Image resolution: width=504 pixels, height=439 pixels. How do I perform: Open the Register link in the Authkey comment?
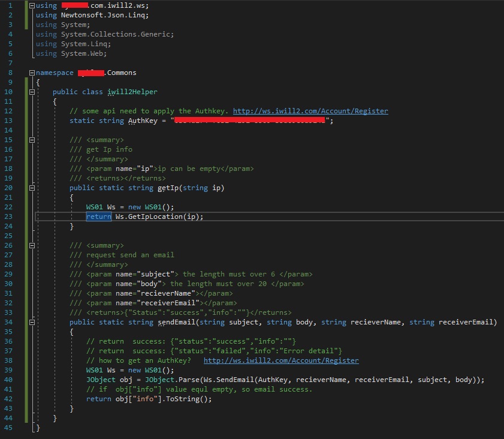[310, 111]
